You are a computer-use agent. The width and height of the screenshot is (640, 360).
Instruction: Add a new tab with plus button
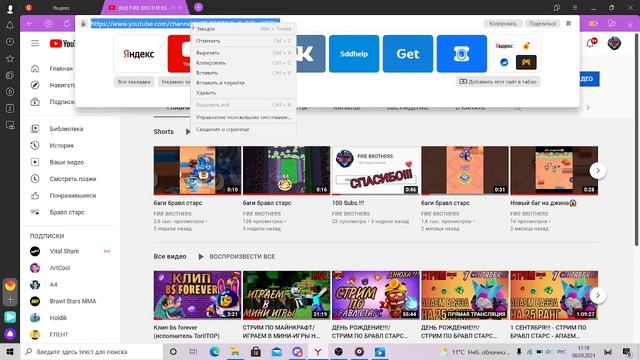point(198,7)
